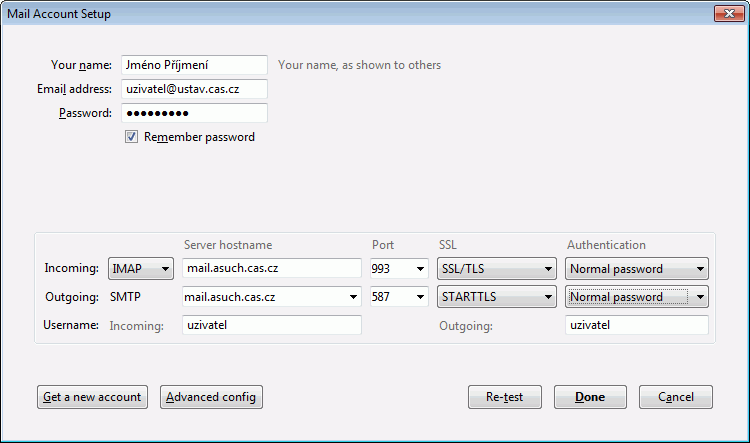The width and height of the screenshot is (750, 443).
Task: Expand the incoming port 993 dropdown
Action: point(398,269)
